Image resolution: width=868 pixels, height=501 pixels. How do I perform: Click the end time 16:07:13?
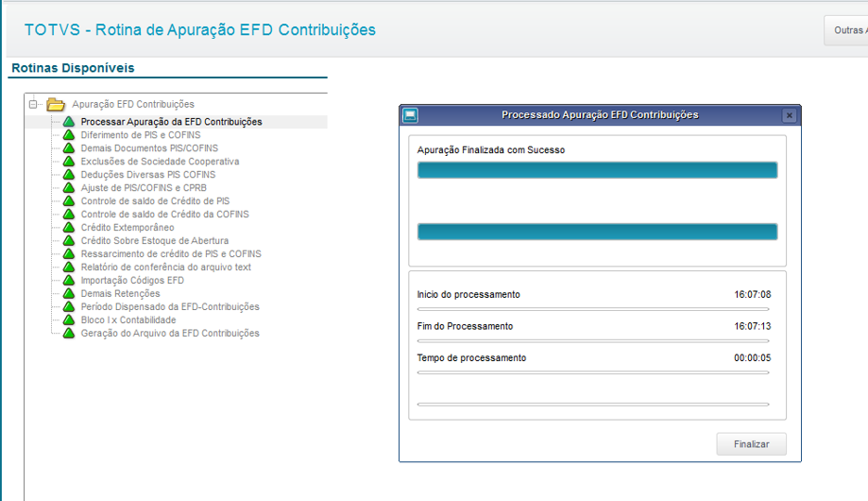pyautogui.click(x=753, y=326)
